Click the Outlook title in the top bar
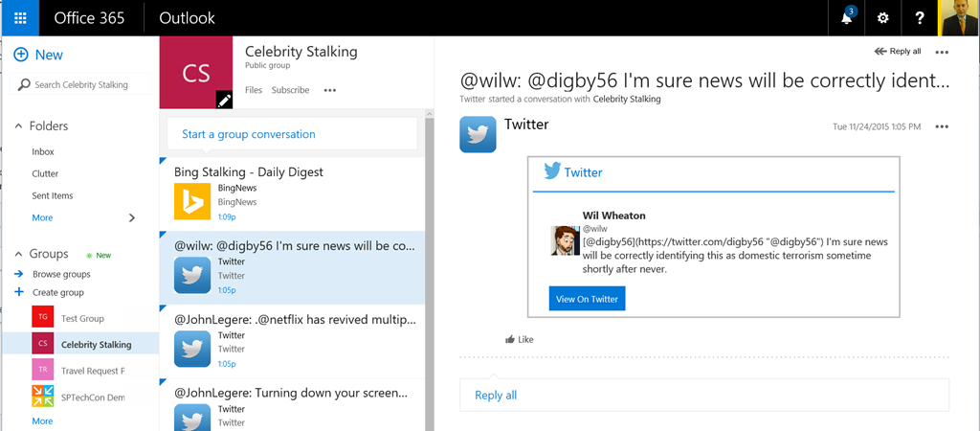This screenshot has width=980, height=431. (x=187, y=17)
